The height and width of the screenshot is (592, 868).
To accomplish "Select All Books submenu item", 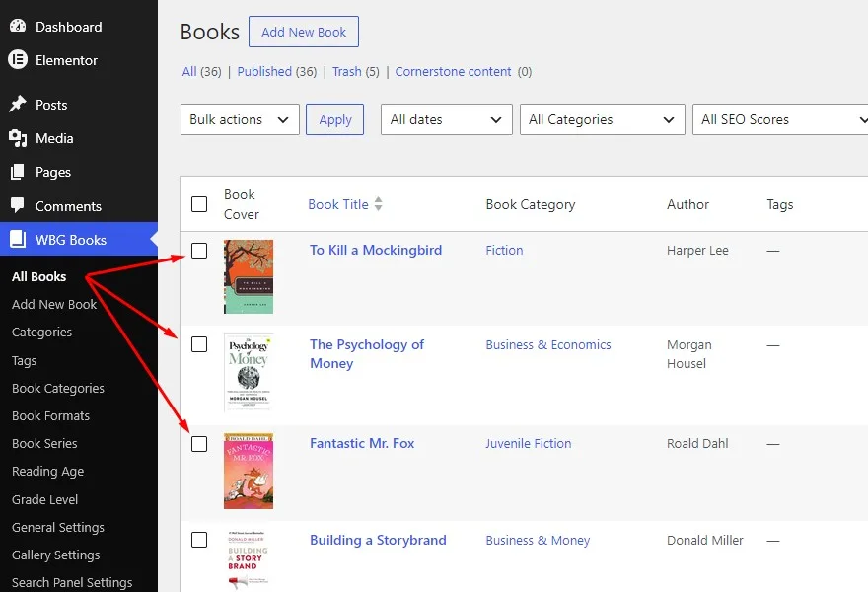I will (x=38, y=276).
